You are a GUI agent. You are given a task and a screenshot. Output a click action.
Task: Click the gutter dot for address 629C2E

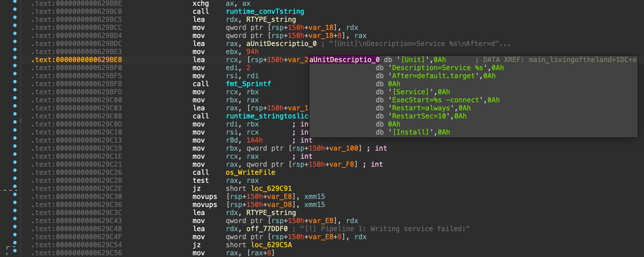pyautogui.click(x=15, y=186)
